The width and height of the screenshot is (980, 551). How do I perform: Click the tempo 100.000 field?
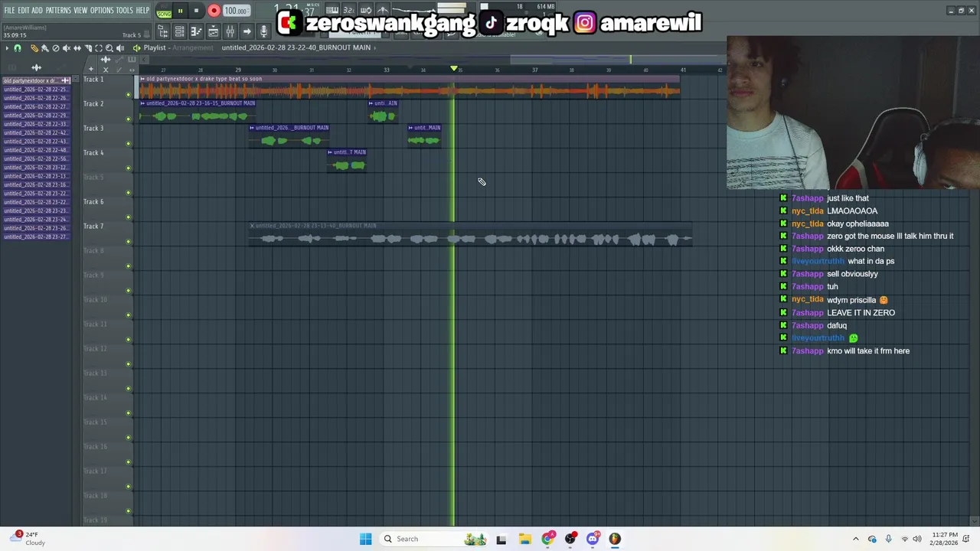(x=236, y=11)
